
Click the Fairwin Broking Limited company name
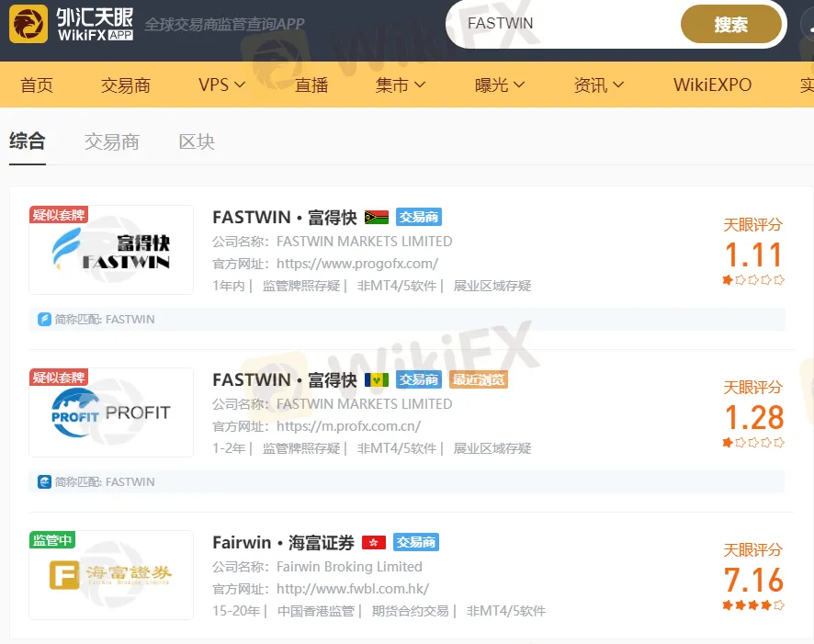coord(349,566)
